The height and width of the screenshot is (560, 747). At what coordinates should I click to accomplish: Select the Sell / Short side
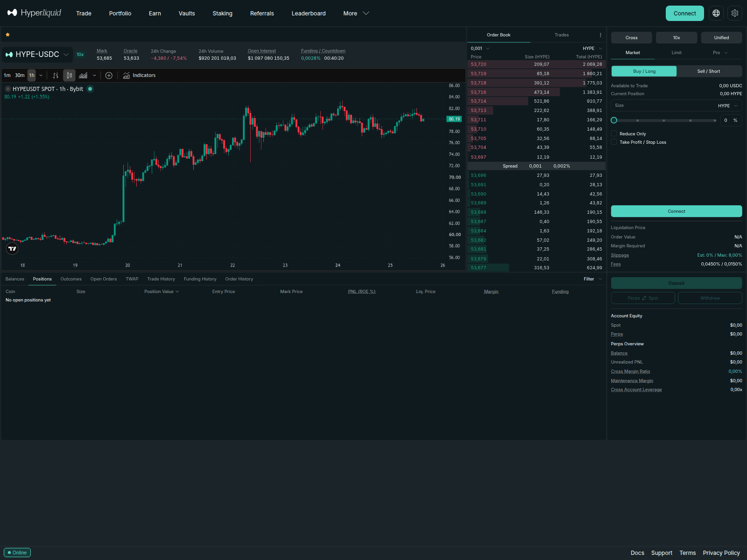709,71
